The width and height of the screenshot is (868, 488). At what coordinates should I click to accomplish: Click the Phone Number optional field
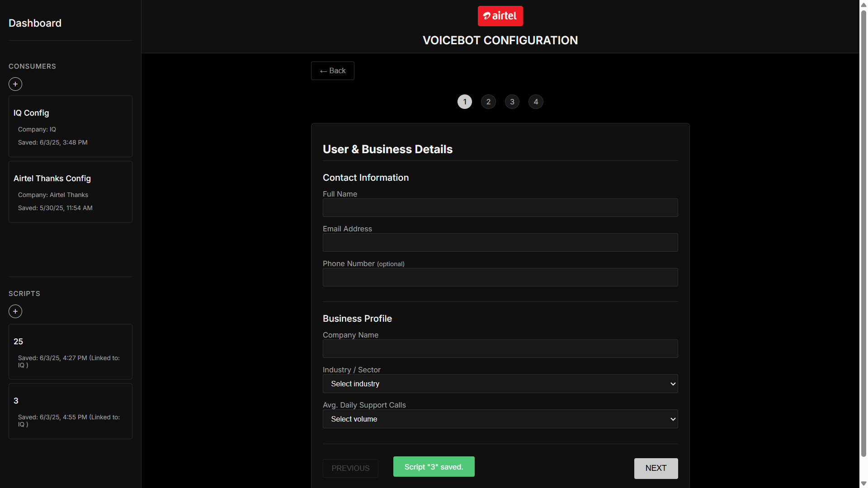500,277
